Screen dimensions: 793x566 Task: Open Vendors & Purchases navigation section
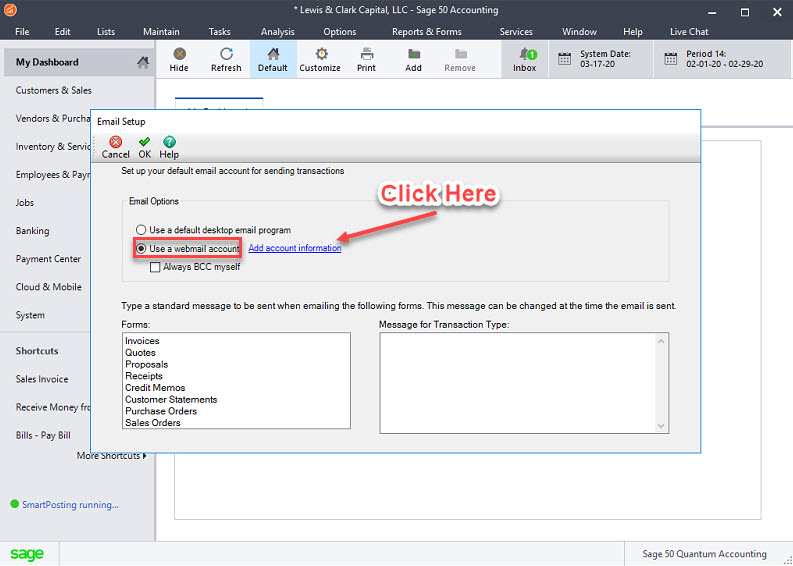click(x=53, y=118)
